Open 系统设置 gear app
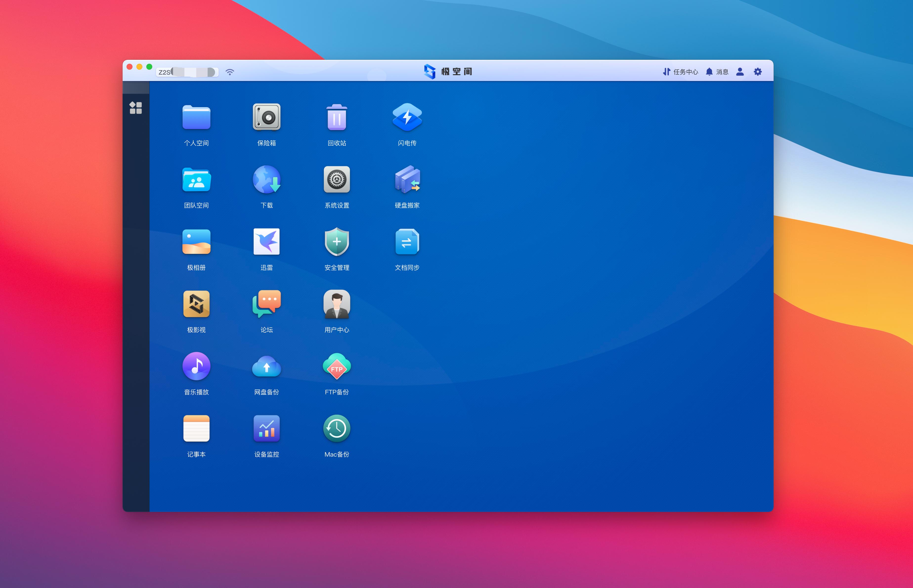 click(337, 179)
